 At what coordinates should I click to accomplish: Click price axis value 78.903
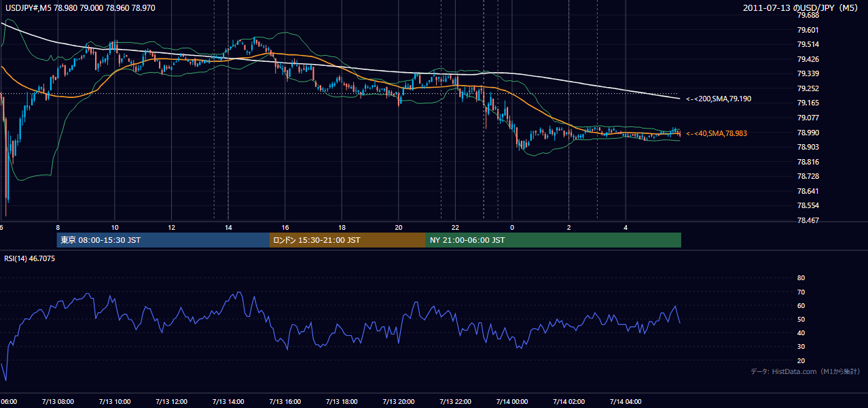pyautogui.click(x=808, y=147)
